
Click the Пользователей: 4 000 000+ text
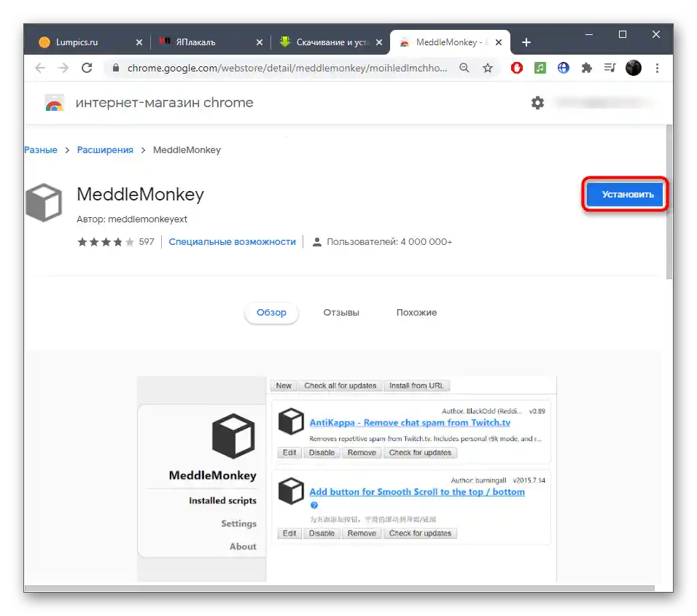coord(389,242)
